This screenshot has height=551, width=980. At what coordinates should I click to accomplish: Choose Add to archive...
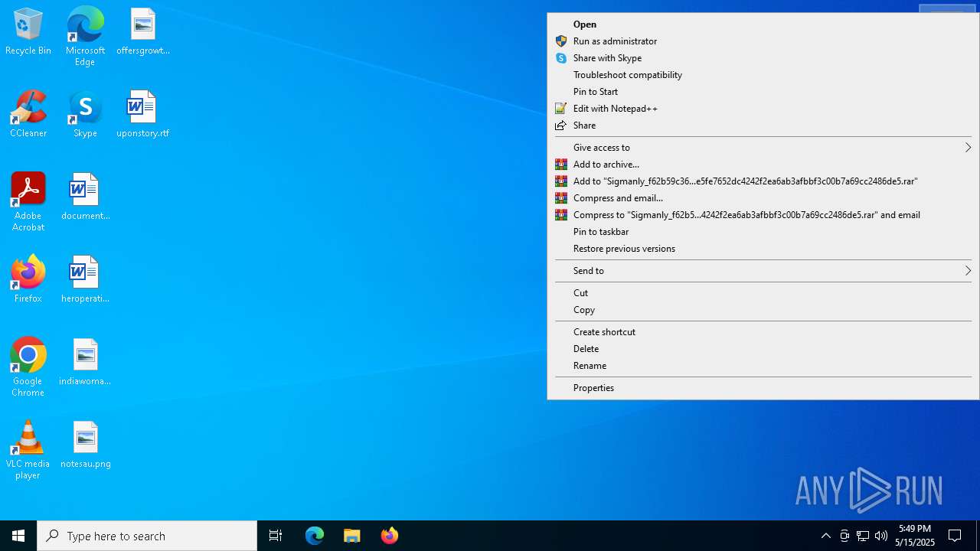point(763,165)
